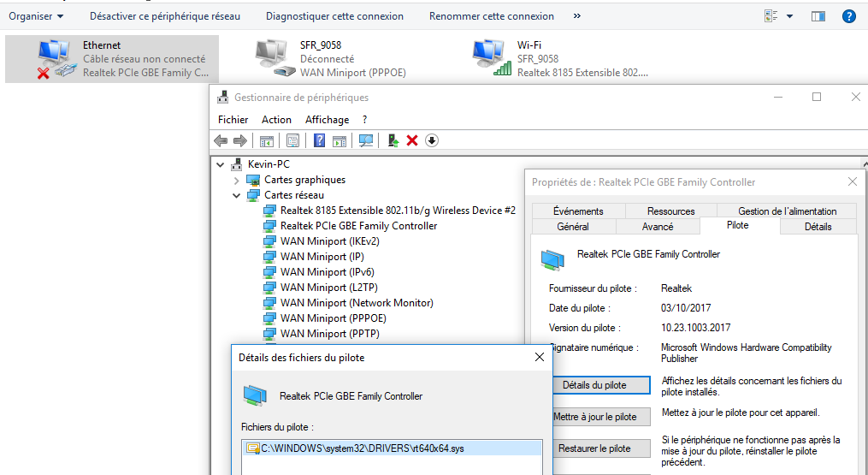Open the Organiser dropdown menu

36,16
